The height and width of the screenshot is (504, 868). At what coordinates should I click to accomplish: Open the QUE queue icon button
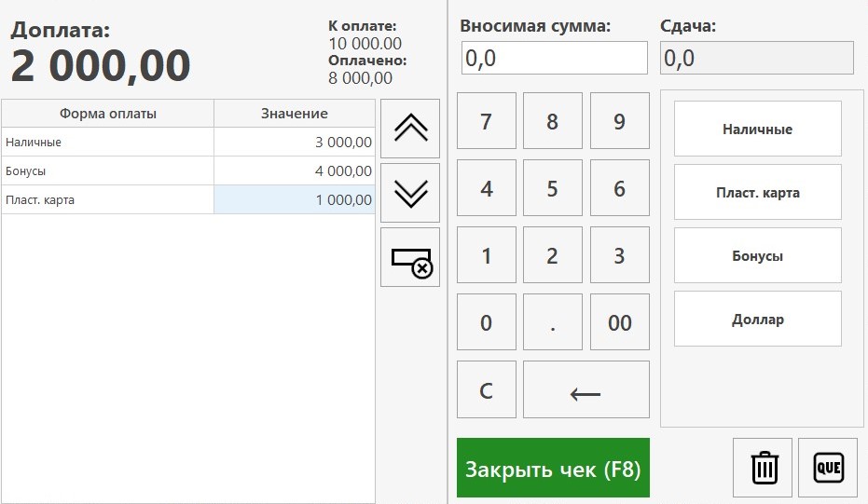point(828,468)
